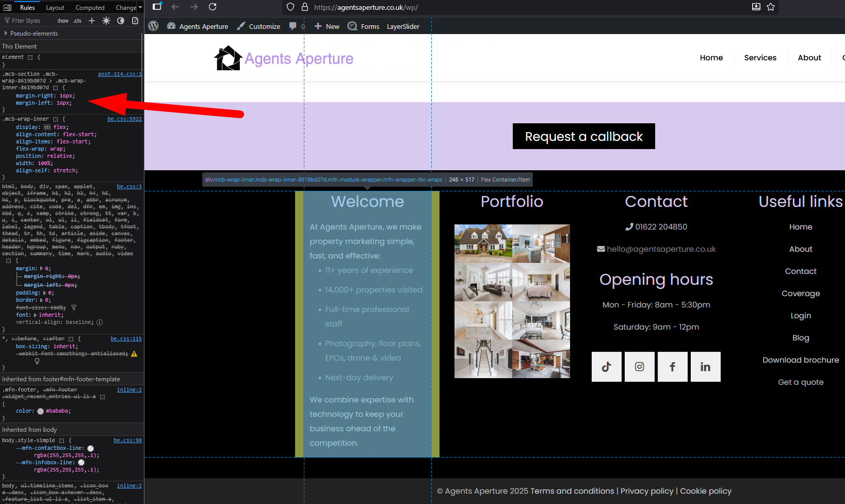
Task: Reload the page with the refresh icon
Action: tap(213, 7)
